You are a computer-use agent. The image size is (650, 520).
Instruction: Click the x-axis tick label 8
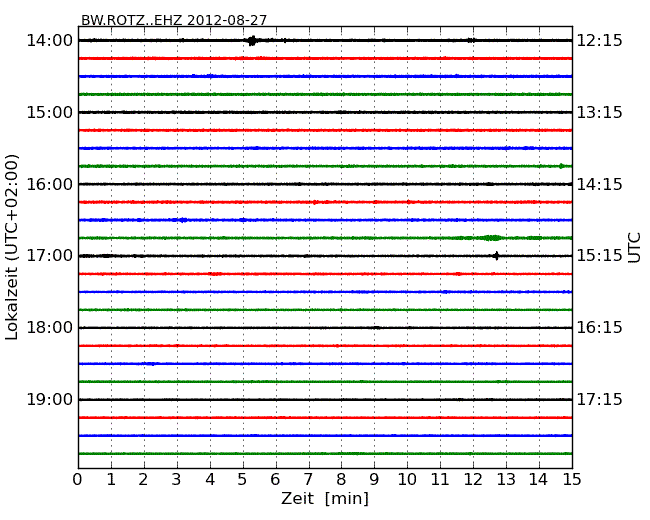click(x=341, y=480)
